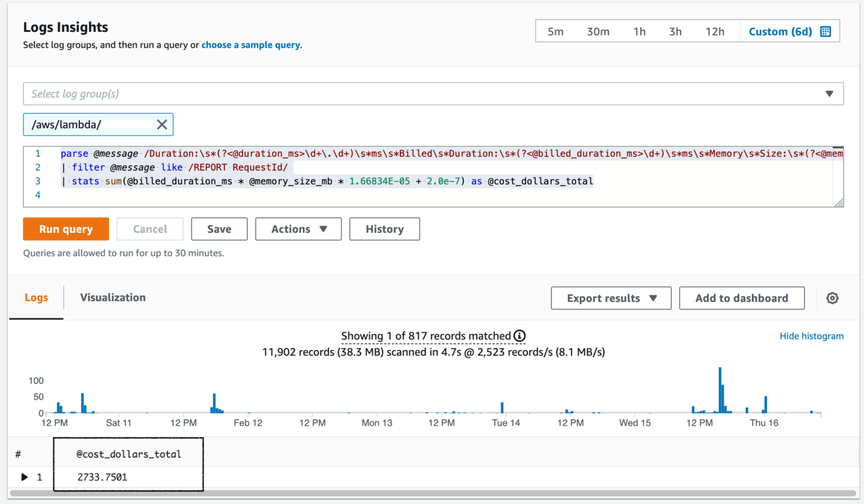Viewport: 864px width, 504px height.
Task: Click the settings gear for results display
Action: 832,298
